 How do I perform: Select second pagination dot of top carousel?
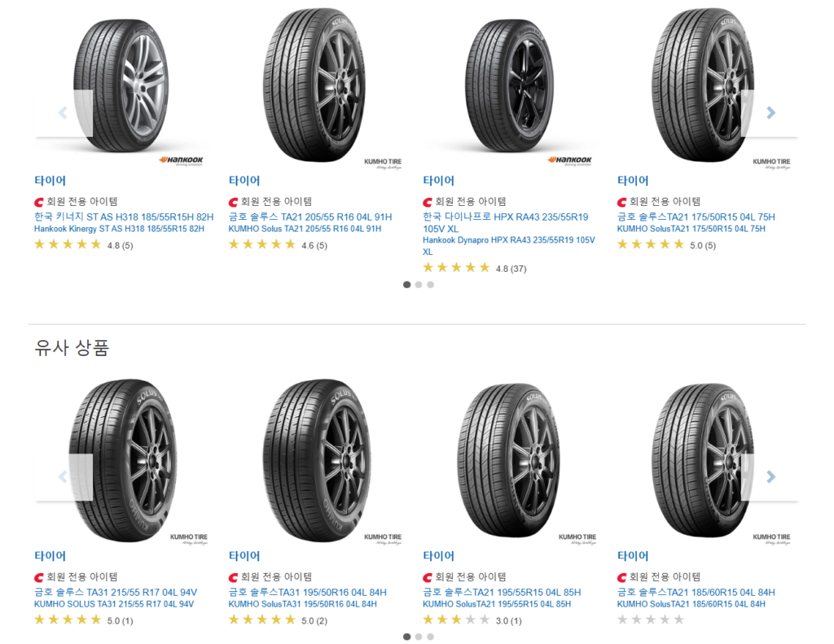[x=419, y=284]
